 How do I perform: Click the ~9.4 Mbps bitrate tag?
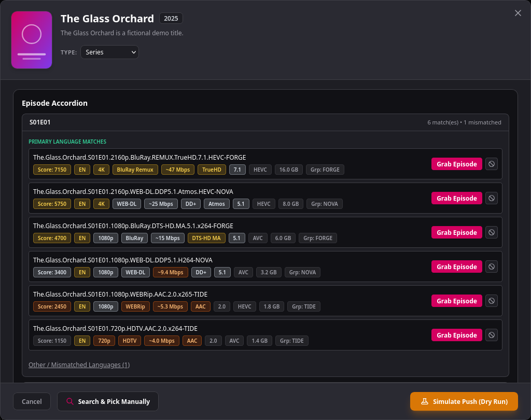click(x=170, y=272)
